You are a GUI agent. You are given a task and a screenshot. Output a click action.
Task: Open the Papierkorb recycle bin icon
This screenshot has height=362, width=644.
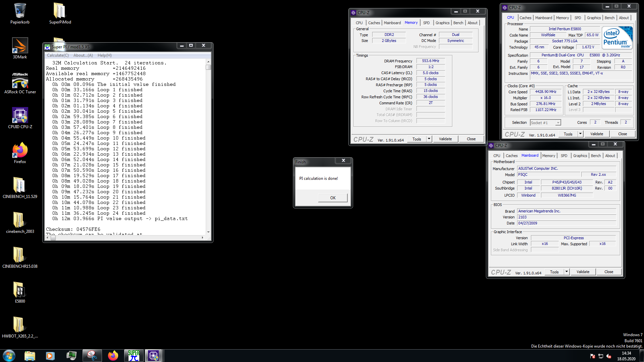(20, 13)
